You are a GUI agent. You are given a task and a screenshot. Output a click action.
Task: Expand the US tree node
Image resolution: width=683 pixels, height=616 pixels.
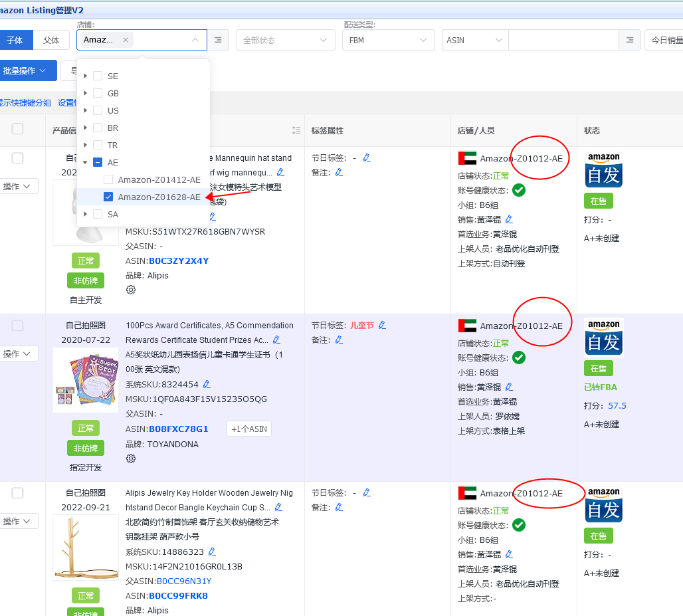pyautogui.click(x=85, y=110)
